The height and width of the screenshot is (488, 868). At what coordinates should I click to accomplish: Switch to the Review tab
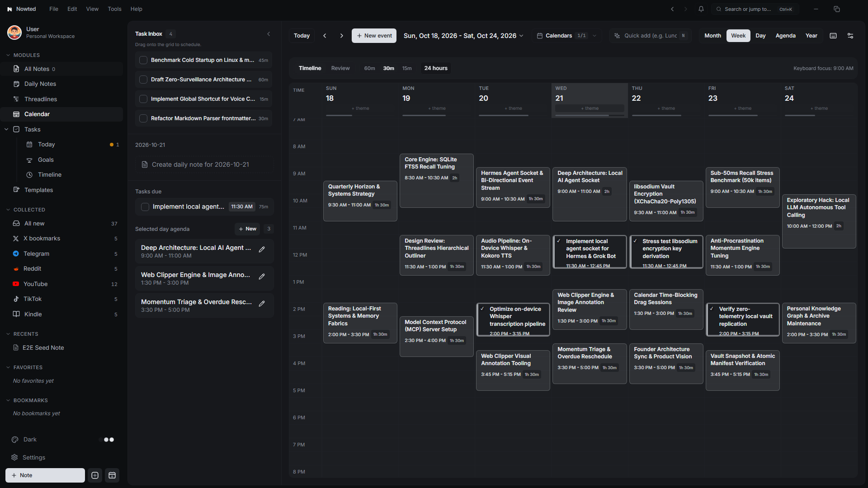pyautogui.click(x=340, y=68)
